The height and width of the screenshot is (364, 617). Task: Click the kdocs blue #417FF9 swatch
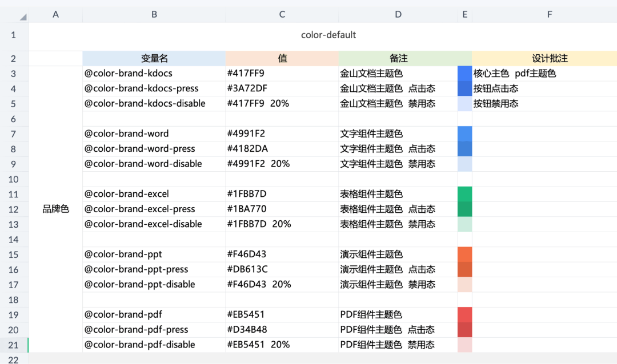click(x=464, y=74)
